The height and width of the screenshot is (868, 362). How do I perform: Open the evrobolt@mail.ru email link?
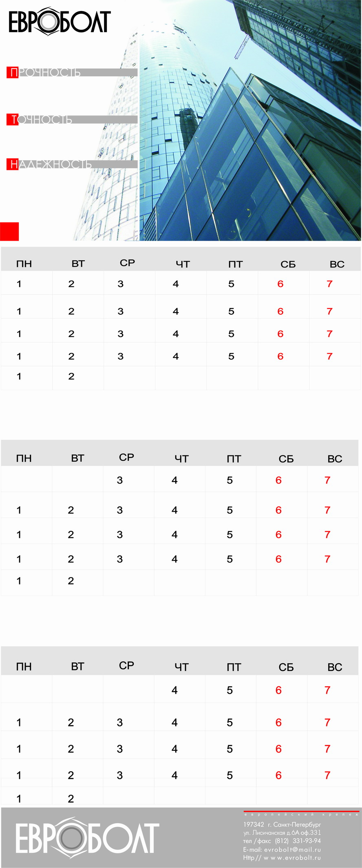pyautogui.click(x=292, y=850)
